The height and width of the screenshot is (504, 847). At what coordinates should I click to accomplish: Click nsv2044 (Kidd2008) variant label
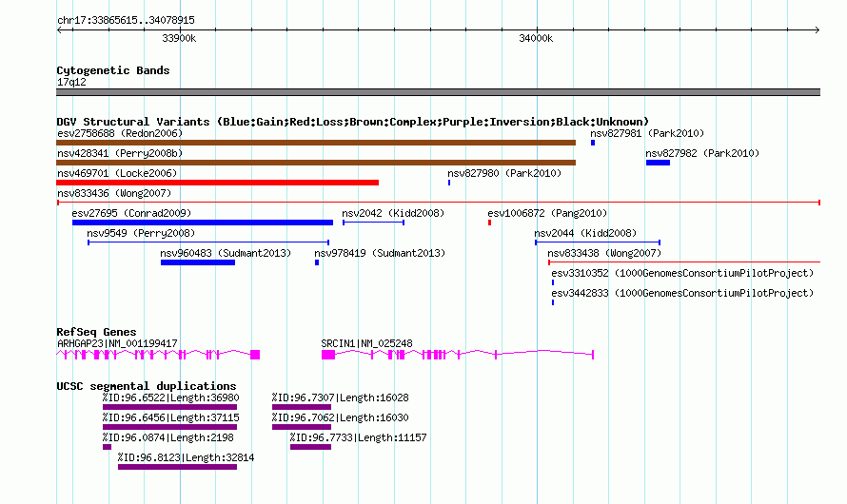pyautogui.click(x=585, y=233)
